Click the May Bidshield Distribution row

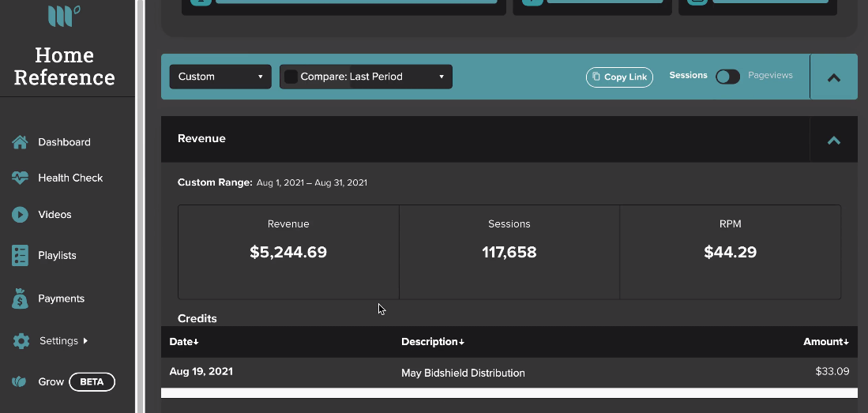509,373
